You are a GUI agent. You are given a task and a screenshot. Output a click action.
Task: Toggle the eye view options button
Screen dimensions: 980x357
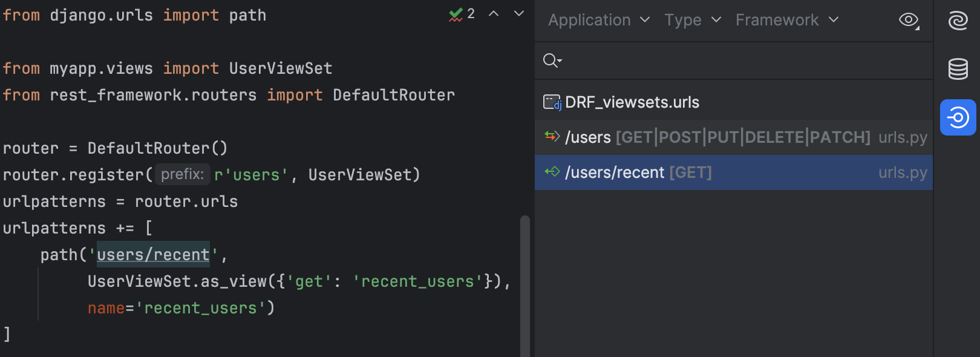pyautogui.click(x=909, y=20)
